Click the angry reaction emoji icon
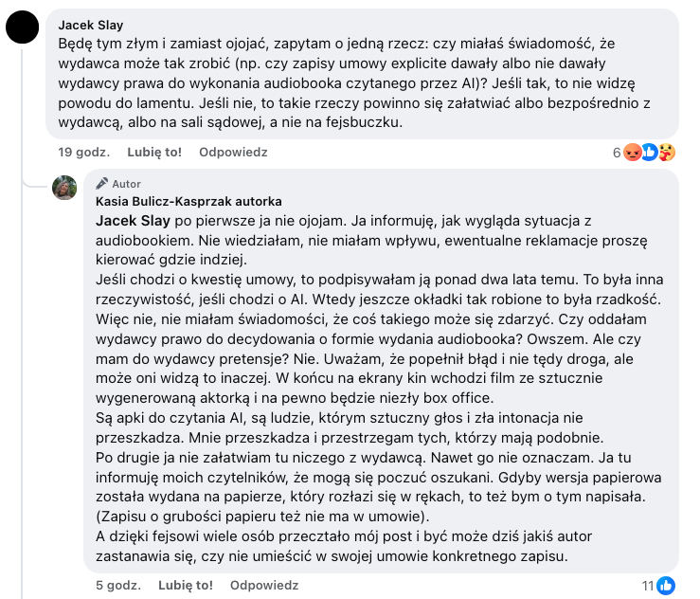700x599 pixels. point(632,153)
